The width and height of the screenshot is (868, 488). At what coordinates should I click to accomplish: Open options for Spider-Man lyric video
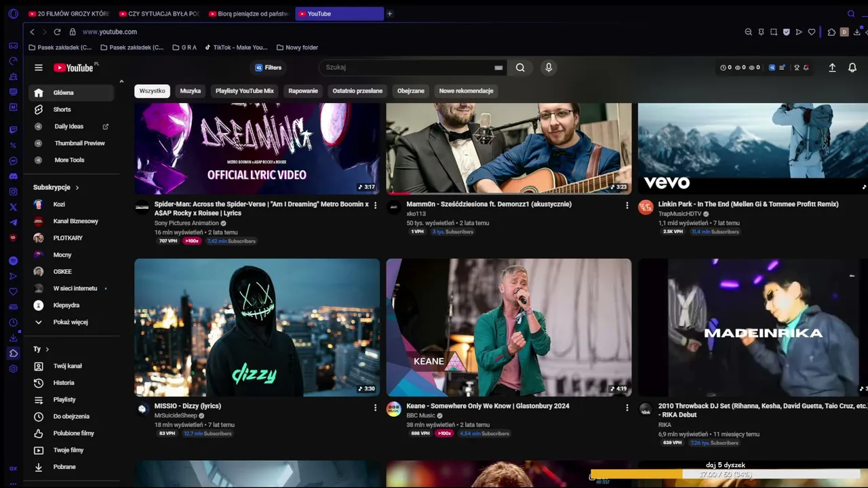coord(375,205)
